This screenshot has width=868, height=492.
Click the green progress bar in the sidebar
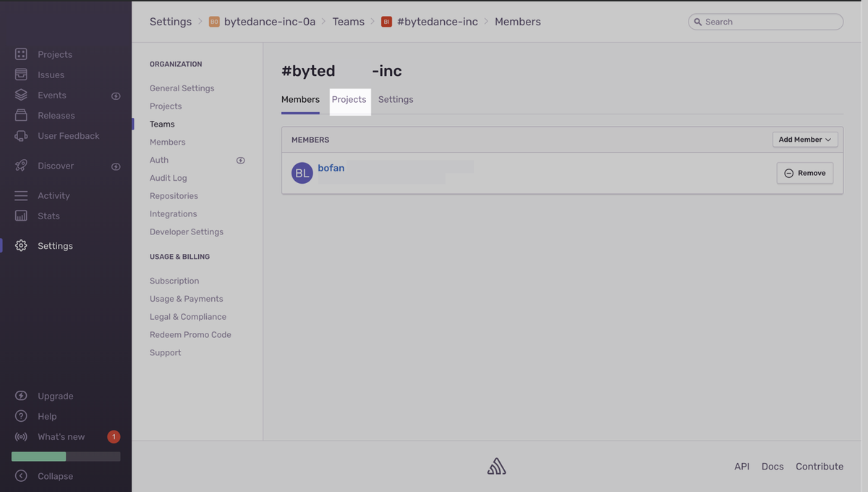point(39,457)
